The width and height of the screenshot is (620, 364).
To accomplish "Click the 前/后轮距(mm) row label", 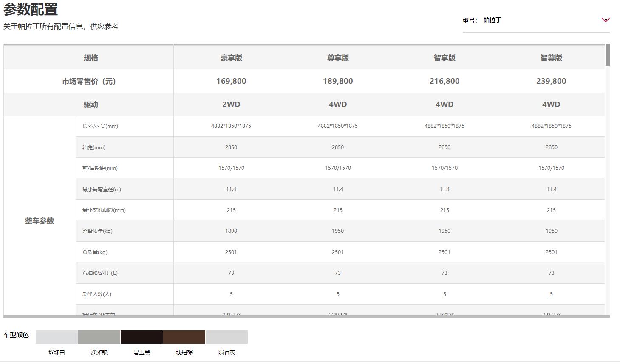I will click(100, 168).
